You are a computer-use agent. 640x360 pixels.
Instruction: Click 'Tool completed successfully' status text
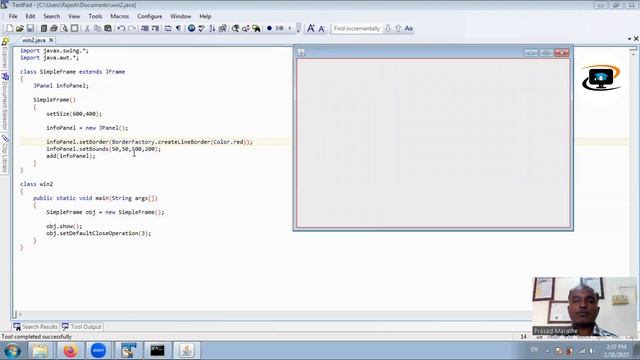tap(36, 337)
